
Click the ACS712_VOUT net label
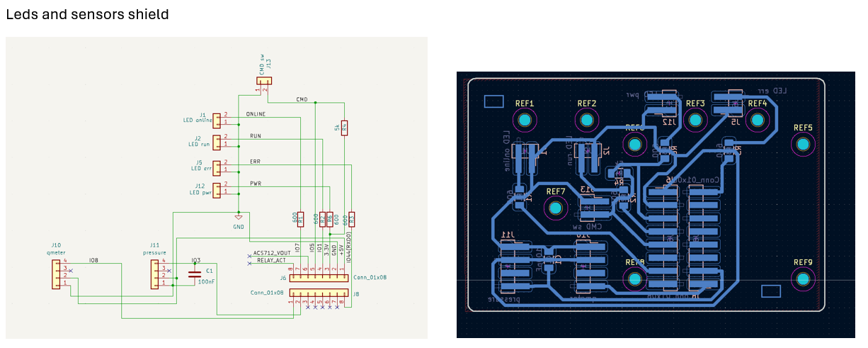pyautogui.click(x=272, y=253)
